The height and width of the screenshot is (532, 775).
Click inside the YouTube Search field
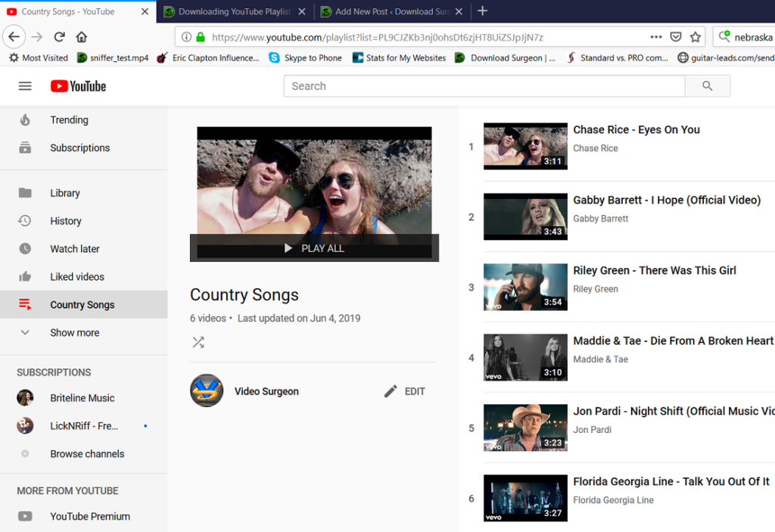pos(484,86)
